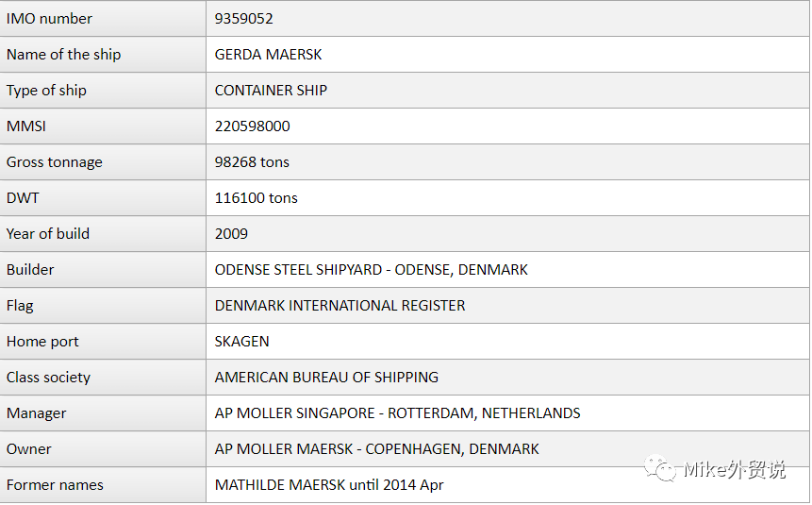Select the DWT value 116100 tons
The image size is (812, 505).
coord(256,197)
